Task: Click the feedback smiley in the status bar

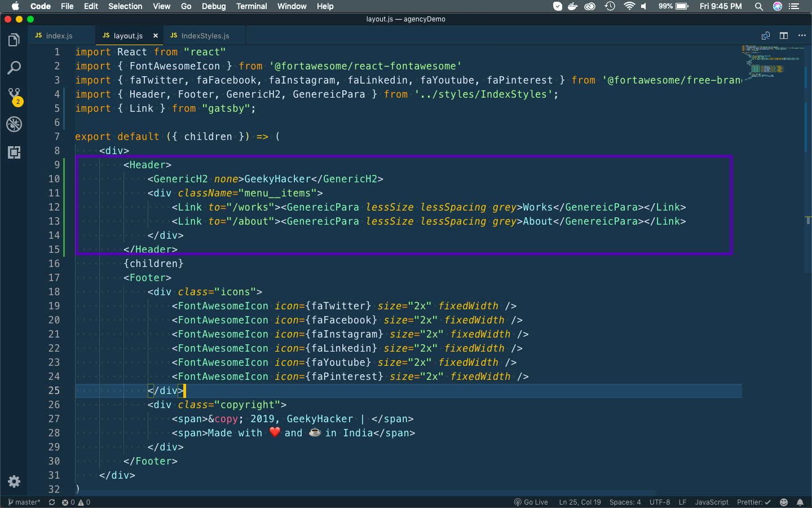Action: point(784,502)
